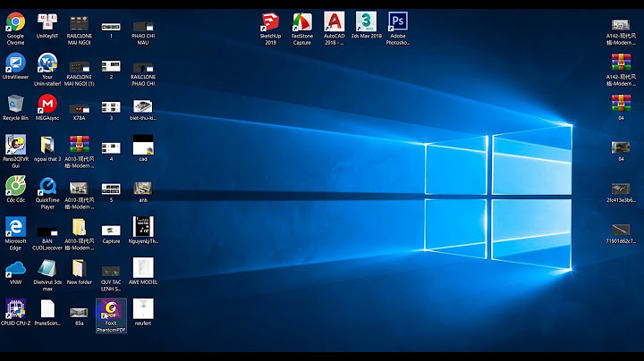Screen dimensions: 644x361
Task: Open the Microsoft Edge shortcut
Action: [15, 227]
